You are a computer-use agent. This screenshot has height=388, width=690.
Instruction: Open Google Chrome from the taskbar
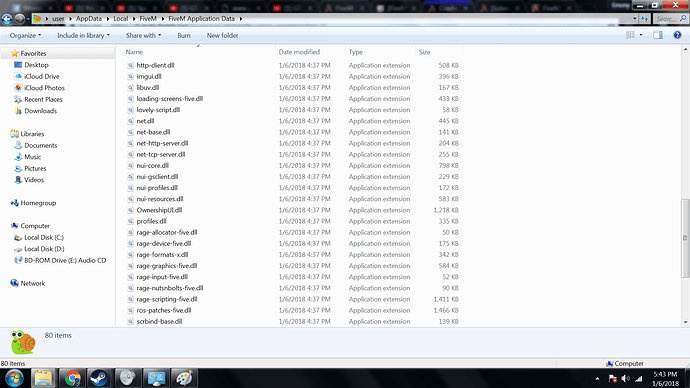pos(72,378)
